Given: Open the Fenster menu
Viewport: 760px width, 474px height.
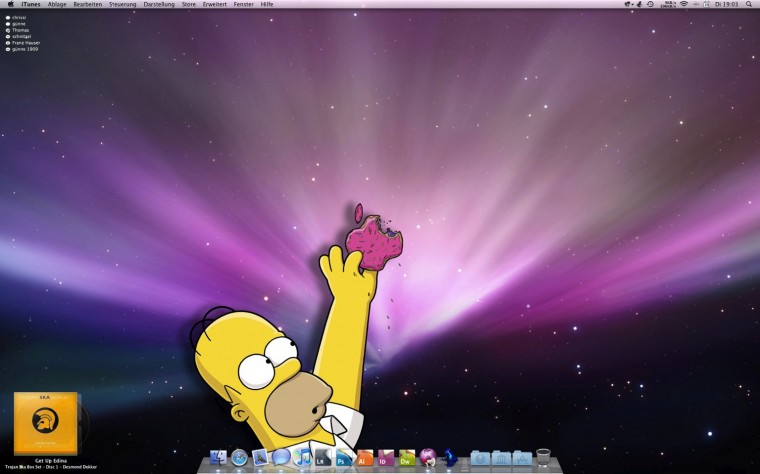Looking at the screenshot, I should click(243, 4).
